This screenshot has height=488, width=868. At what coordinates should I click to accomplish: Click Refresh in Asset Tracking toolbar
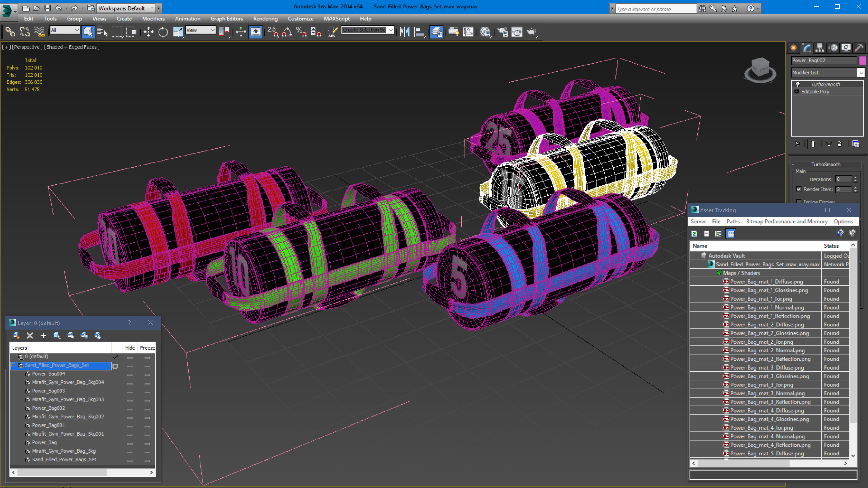point(694,234)
